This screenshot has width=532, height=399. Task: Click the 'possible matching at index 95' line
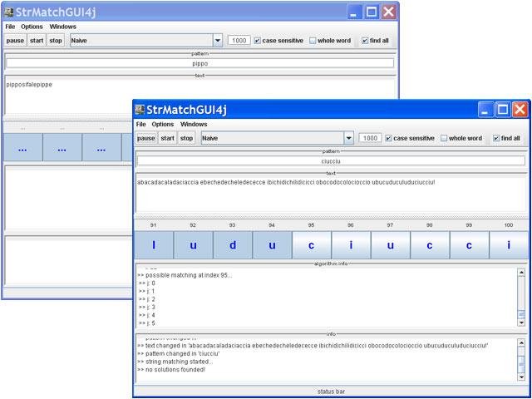tap(185, 275)
